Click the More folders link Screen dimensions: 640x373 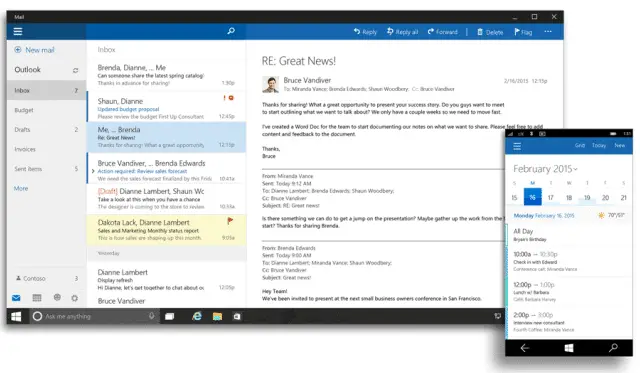pyautogui.click(x=21, y=189)
